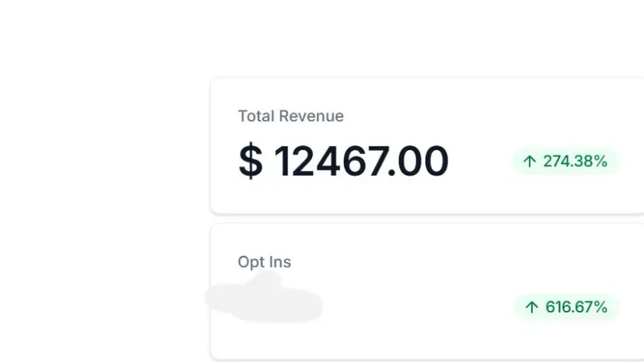
Task: Click the "274.38%" percentage text
Action: 575,162
